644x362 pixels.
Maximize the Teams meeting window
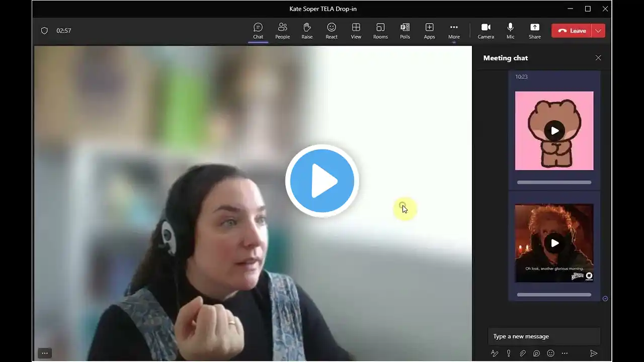click(x=588, y=9)
